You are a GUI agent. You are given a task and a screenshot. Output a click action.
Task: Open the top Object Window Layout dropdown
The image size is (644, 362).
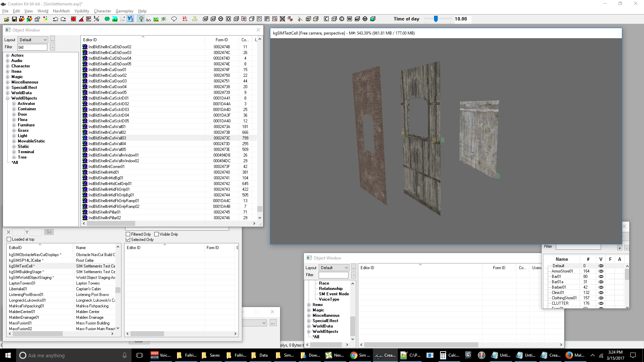click(x=33, y=40)
